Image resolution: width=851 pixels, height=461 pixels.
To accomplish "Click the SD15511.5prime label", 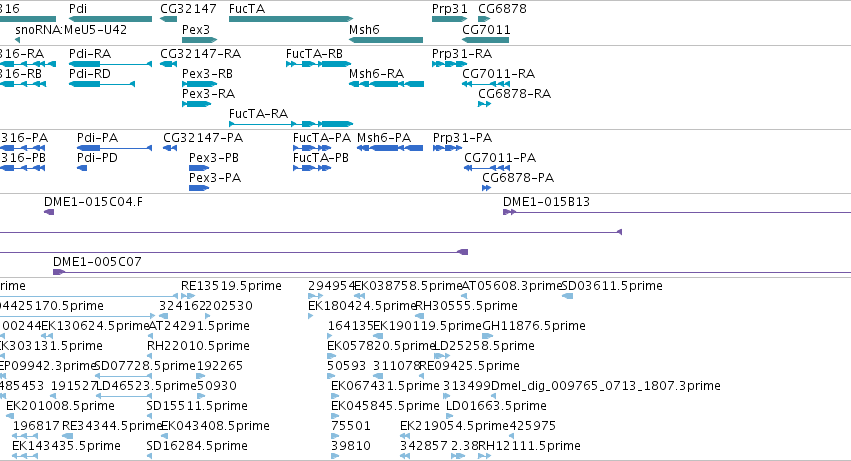I will 197,406.
